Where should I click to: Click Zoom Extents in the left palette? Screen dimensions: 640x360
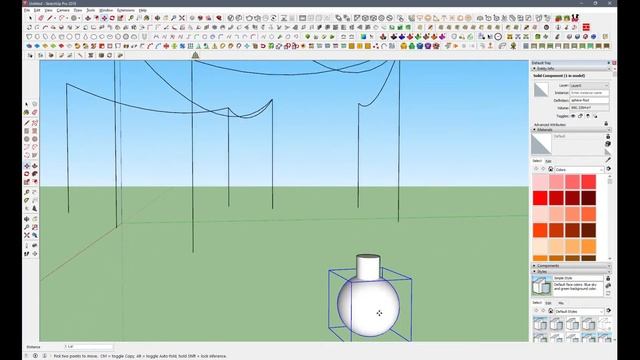pyautogui.click(x=27, y=235)
